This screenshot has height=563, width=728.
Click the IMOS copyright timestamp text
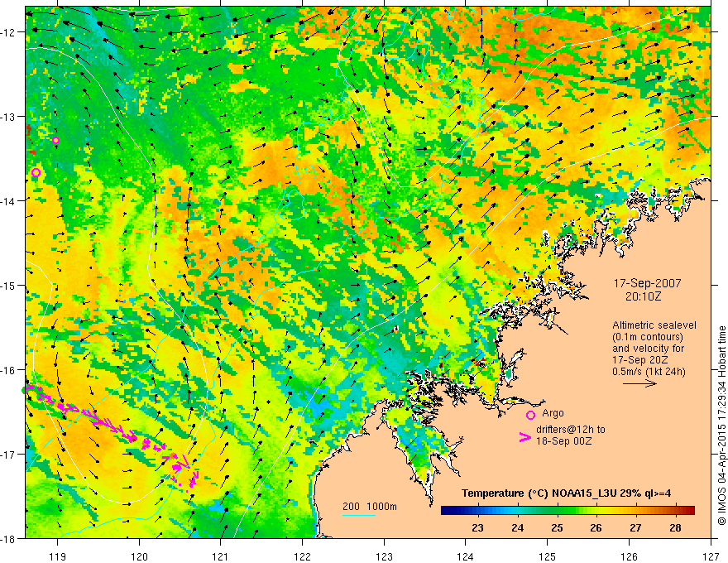(721, 426)
